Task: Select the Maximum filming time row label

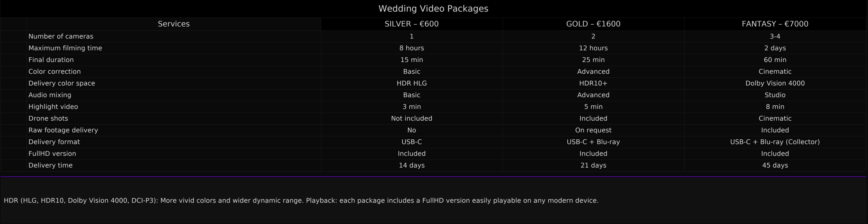Action: click(65, 48)
